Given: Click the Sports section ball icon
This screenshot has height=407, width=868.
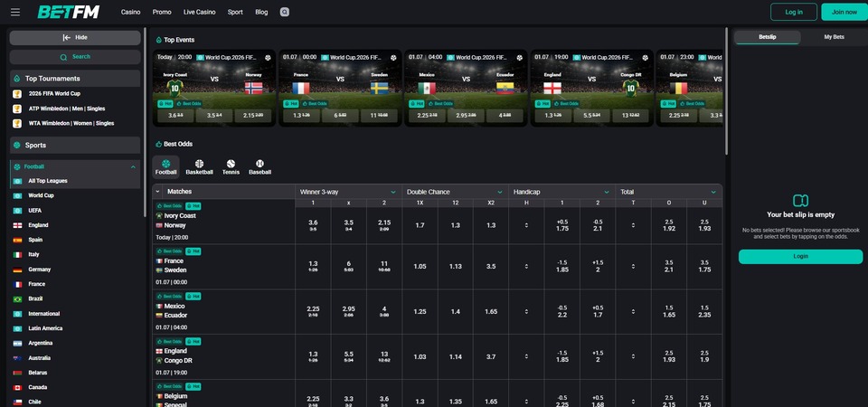Looking at the screenshot, I should [17, 145].
